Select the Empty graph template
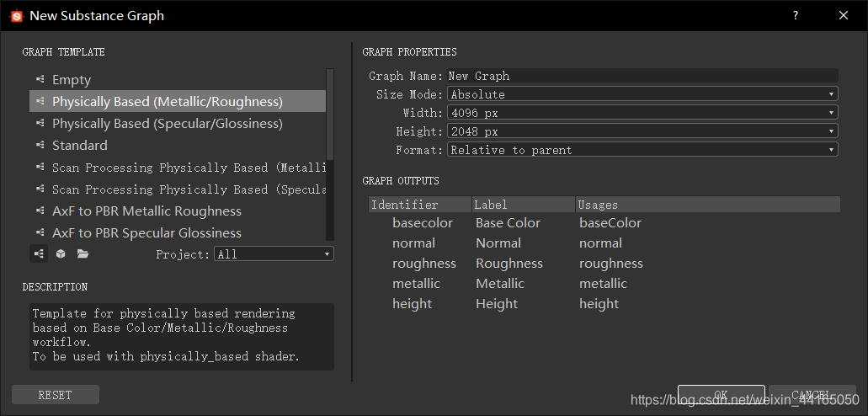This screenshot has height=416, width=868. (x=178, y=80)
